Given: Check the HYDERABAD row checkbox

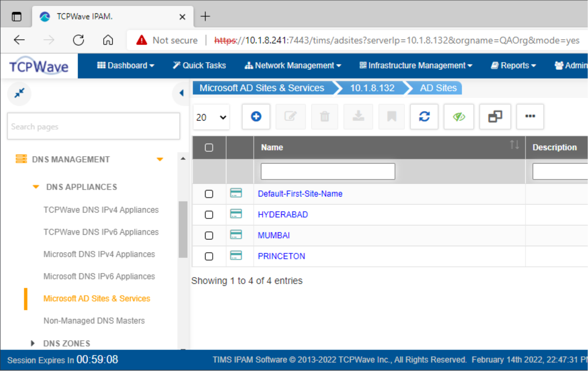Looking at the screenshot, I should point(209,215).
